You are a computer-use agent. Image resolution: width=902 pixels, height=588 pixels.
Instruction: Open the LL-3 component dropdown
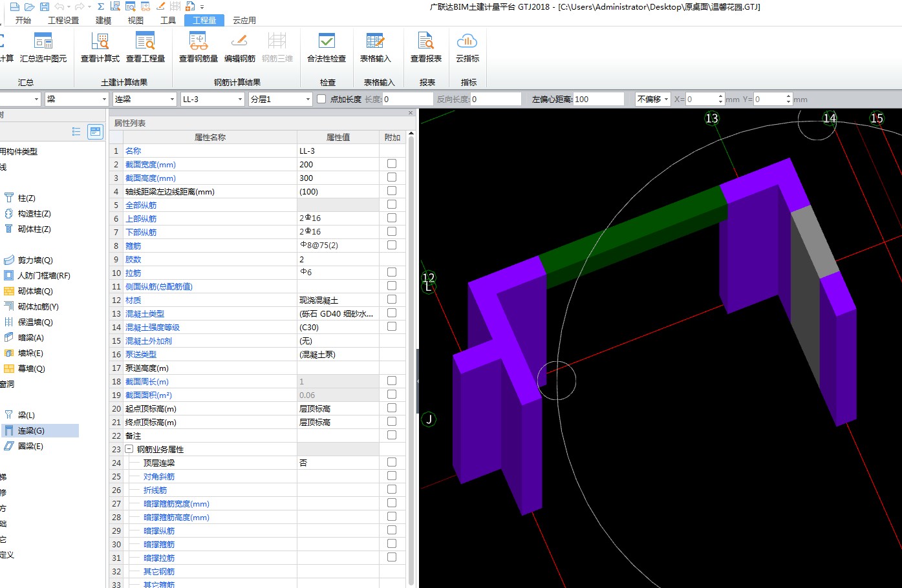tap(212, 99)
